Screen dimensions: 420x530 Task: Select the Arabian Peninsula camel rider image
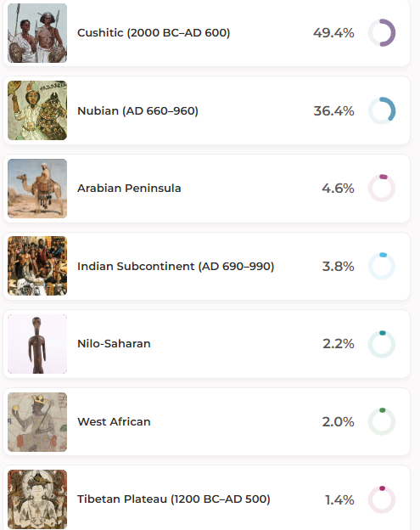37,189
